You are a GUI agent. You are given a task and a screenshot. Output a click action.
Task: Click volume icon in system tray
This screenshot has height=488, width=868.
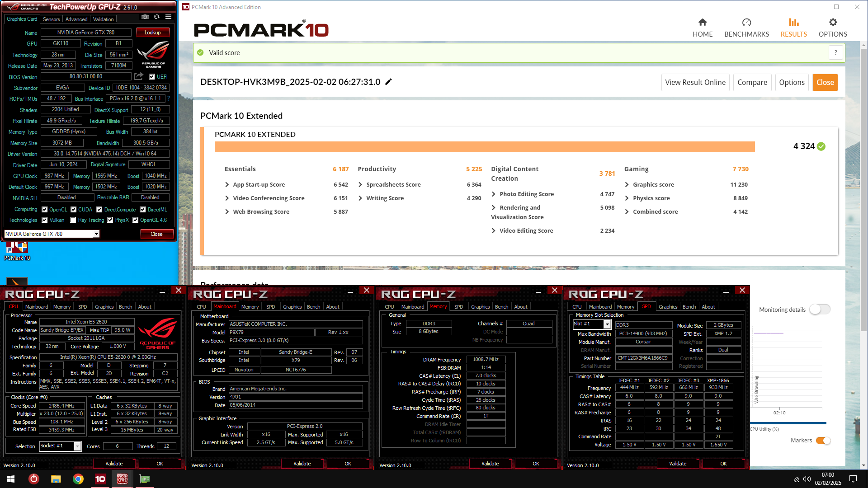tap(807, 479)
